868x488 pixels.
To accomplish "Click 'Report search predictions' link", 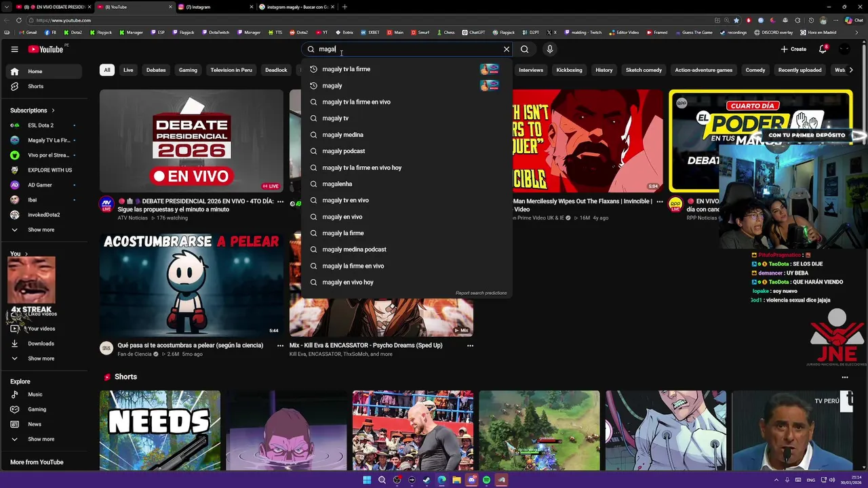I will pyautogui.click(x=481, y=293).
